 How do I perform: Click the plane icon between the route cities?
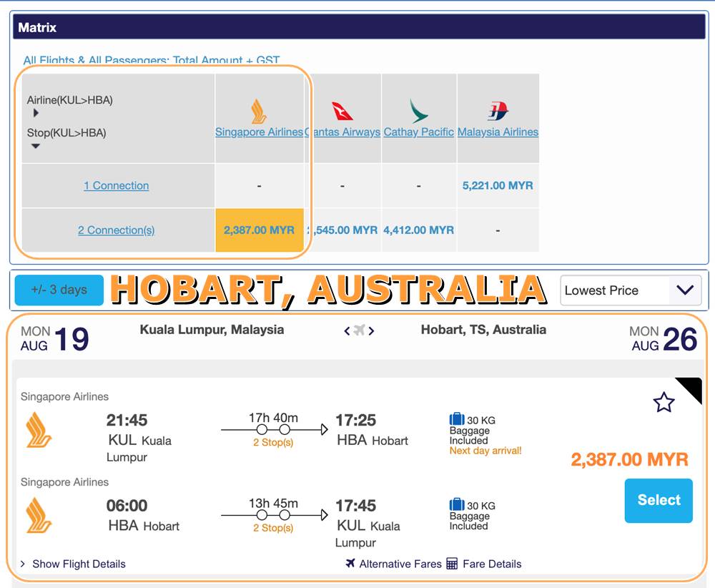pos(360,330)
